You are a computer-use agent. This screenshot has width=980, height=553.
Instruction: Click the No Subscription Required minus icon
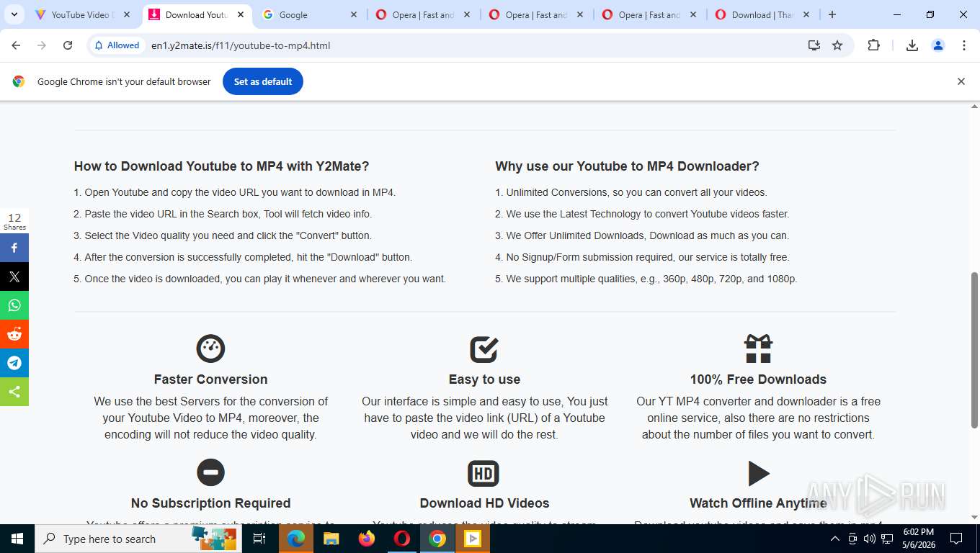pos(210,472)
